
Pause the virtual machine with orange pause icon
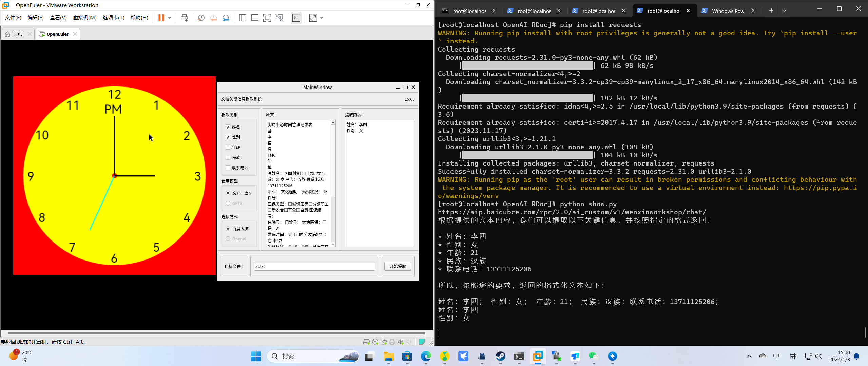161,18
